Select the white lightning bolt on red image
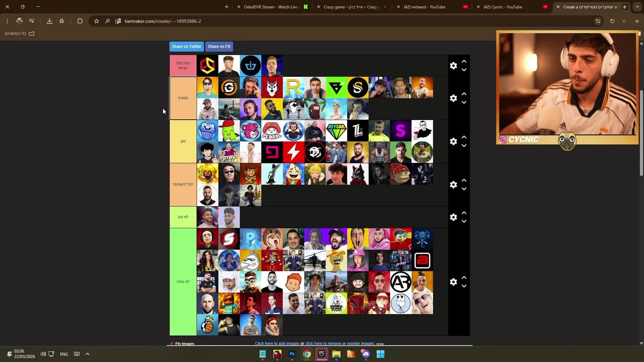This screenshot has height=362, width=644. pos(293,152)
